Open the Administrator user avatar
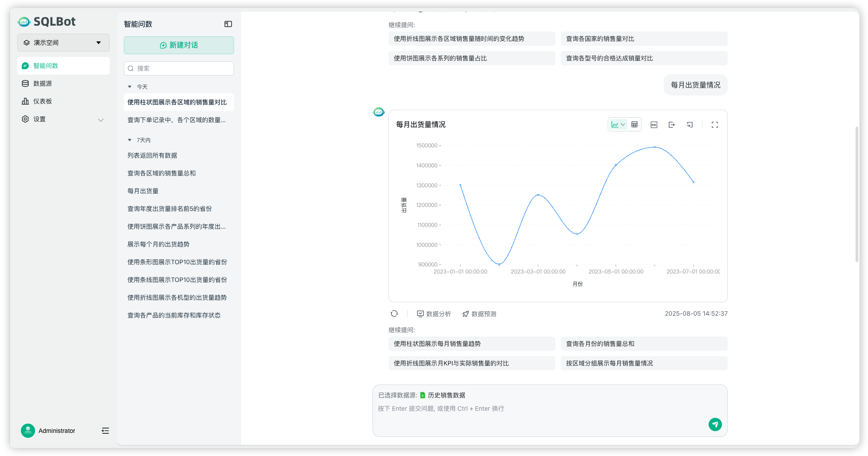The width and height of the screenshot is (868, 456). [x=28, y=431]
